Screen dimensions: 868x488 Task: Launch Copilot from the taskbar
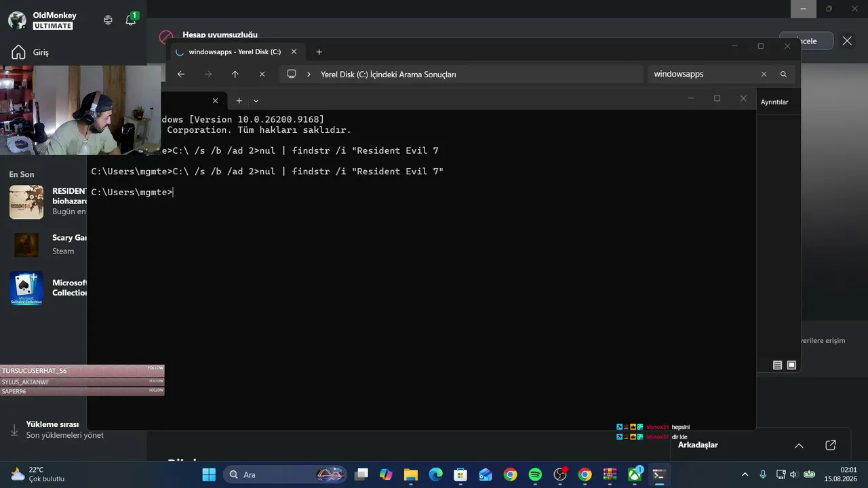click(x=386, y=474)
